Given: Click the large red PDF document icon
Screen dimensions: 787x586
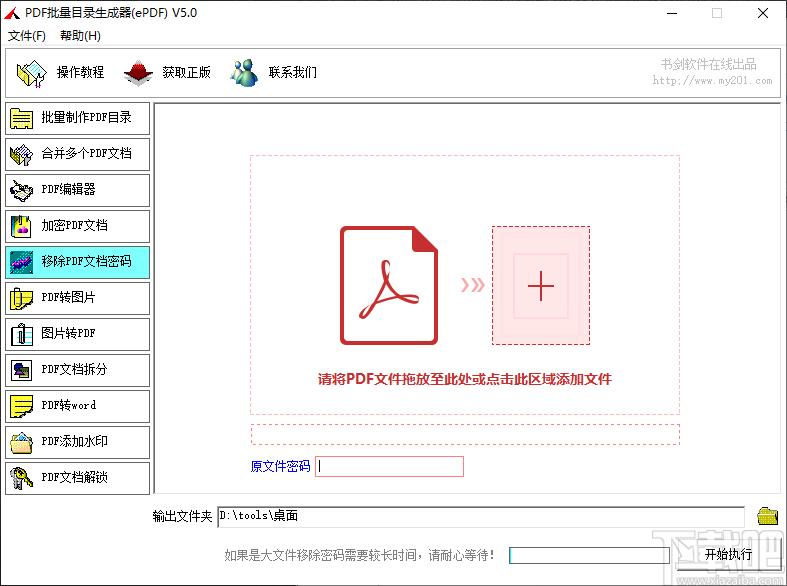Looking at the screenshot, I should 389,285.
